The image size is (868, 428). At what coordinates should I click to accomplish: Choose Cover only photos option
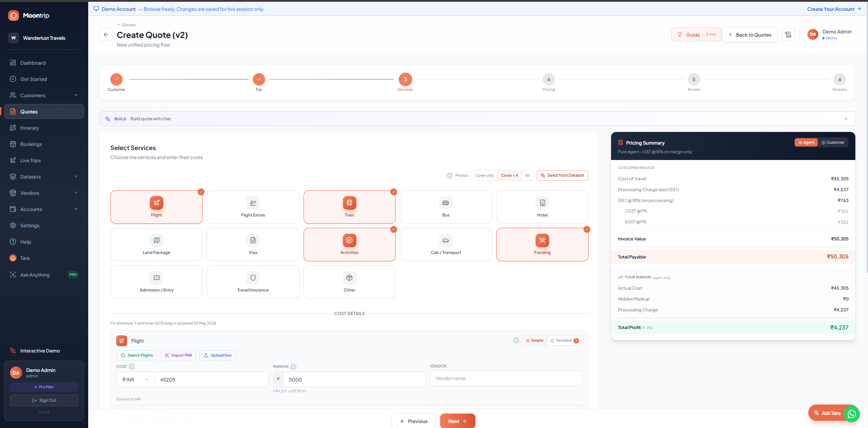(x=484, y=175)
